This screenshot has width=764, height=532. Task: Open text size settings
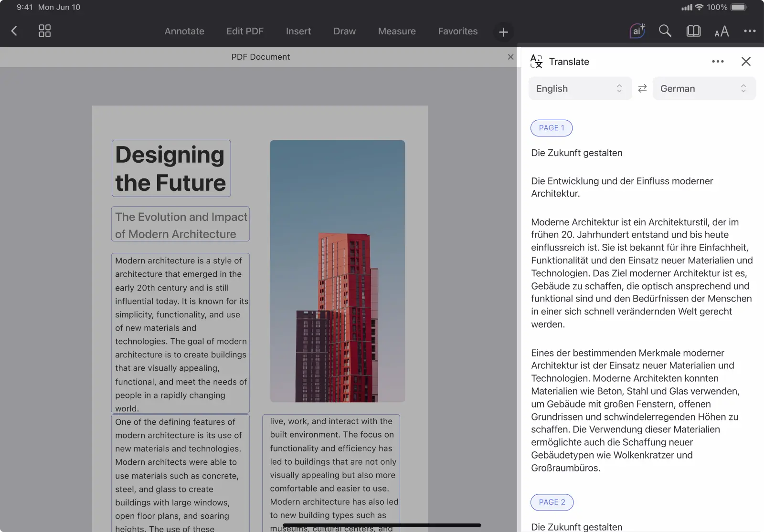point(722,31)
